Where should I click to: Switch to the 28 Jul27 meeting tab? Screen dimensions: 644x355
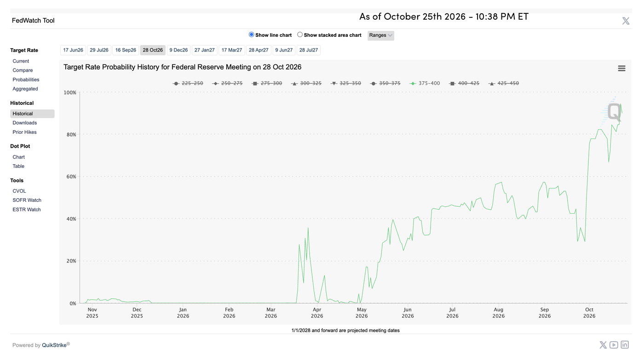pos(309,50)
